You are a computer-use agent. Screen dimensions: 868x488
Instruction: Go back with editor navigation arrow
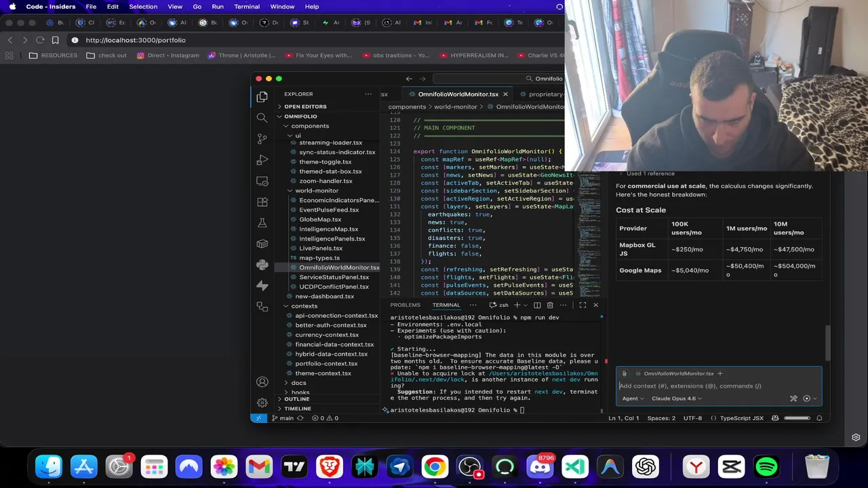[409, 79]
